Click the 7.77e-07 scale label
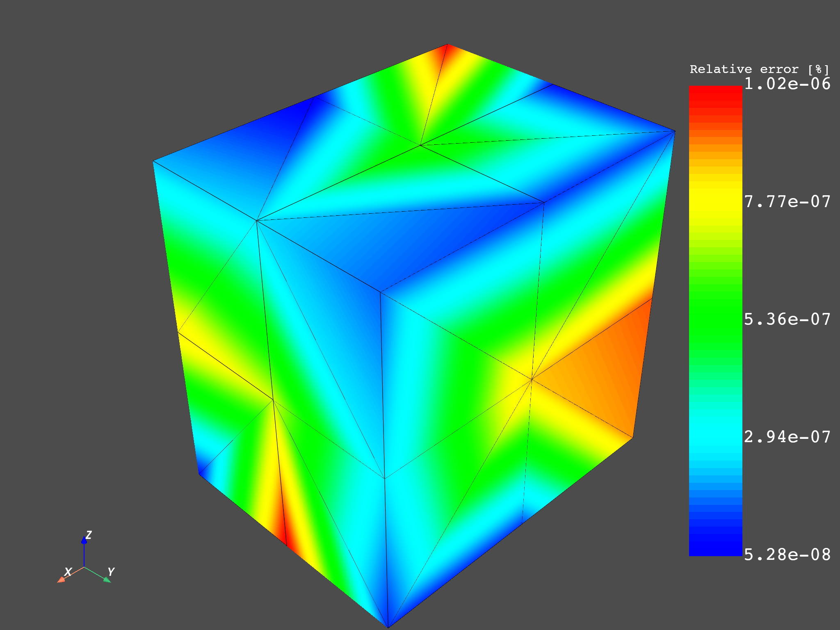Image resolution: width=840 pixels, height=630 pixels. click(x=787, y=201)
